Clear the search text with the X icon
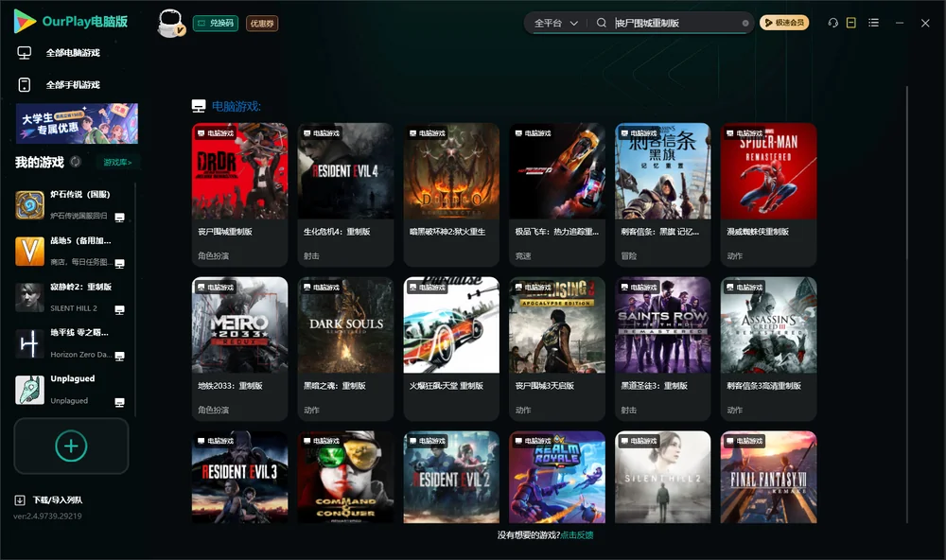 pos(745,23)
